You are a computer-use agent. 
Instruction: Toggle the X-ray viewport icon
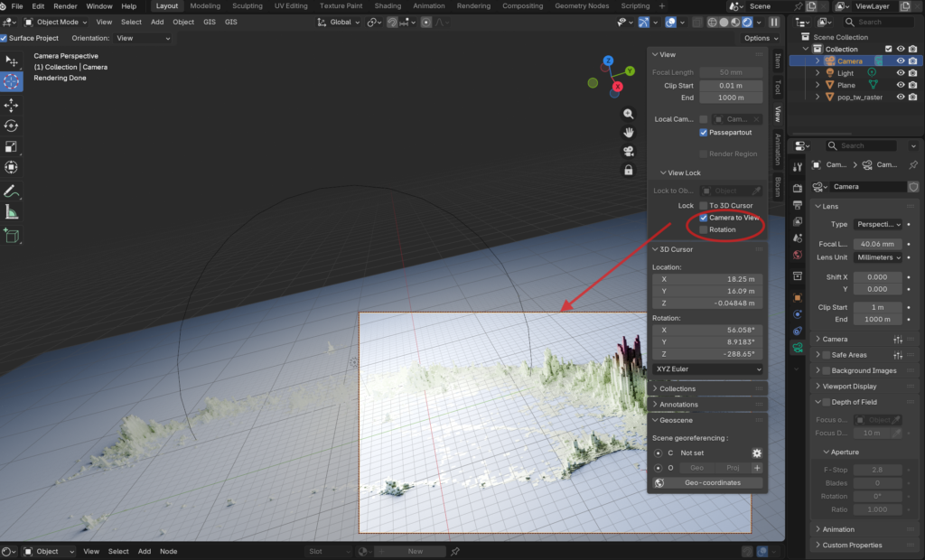click(x=696, y=23)
